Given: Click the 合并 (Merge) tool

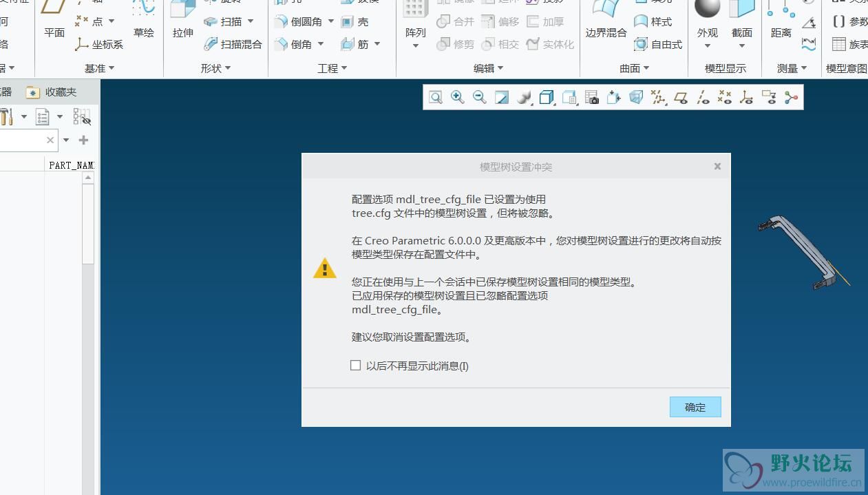Looking at the screenshot, I should 456,22.
